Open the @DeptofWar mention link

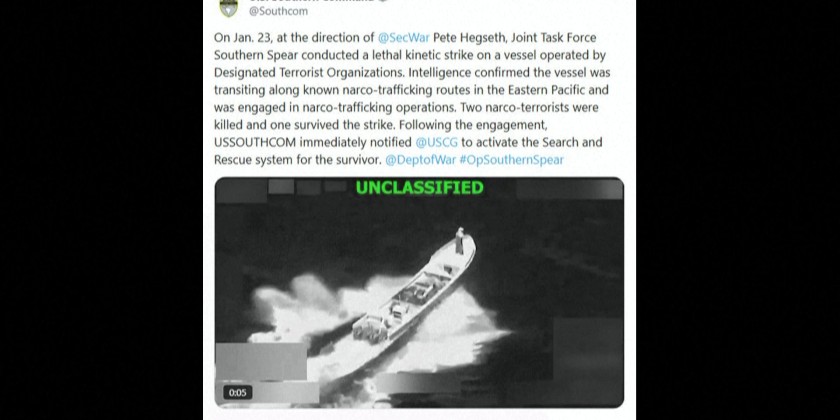pos(421,160)
